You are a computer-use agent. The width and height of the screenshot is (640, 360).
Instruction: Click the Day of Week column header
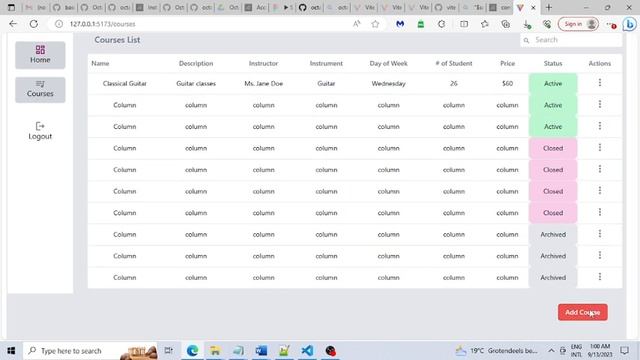pos(388,64)
